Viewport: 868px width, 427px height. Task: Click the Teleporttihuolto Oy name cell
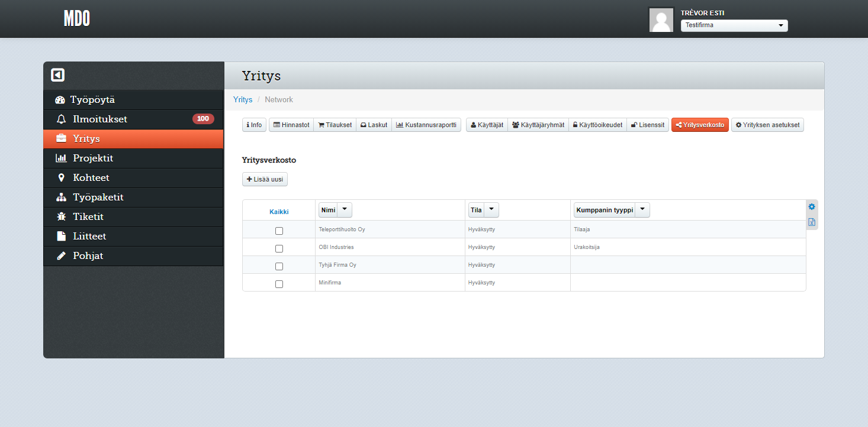[390, 229]
